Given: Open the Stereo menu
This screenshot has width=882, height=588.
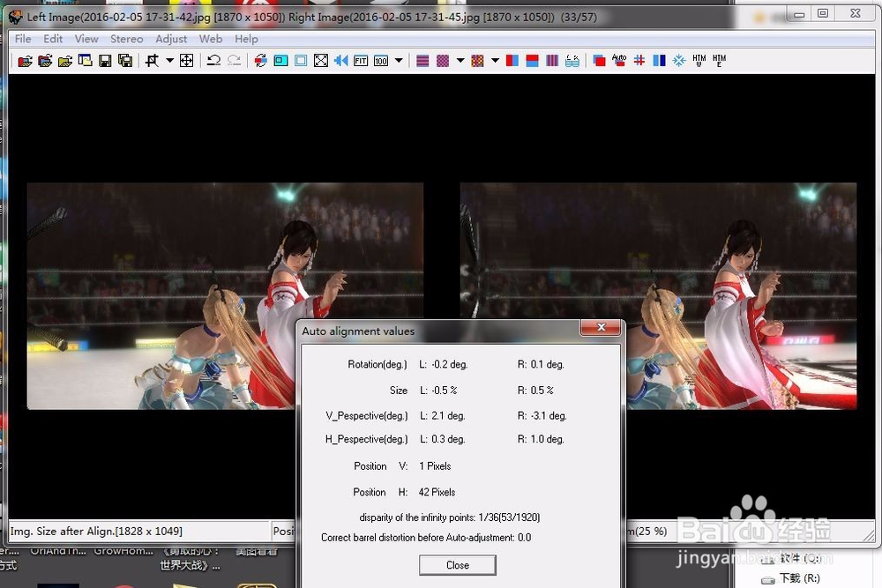Looking at the screenshot, I should tap(126, 39).
